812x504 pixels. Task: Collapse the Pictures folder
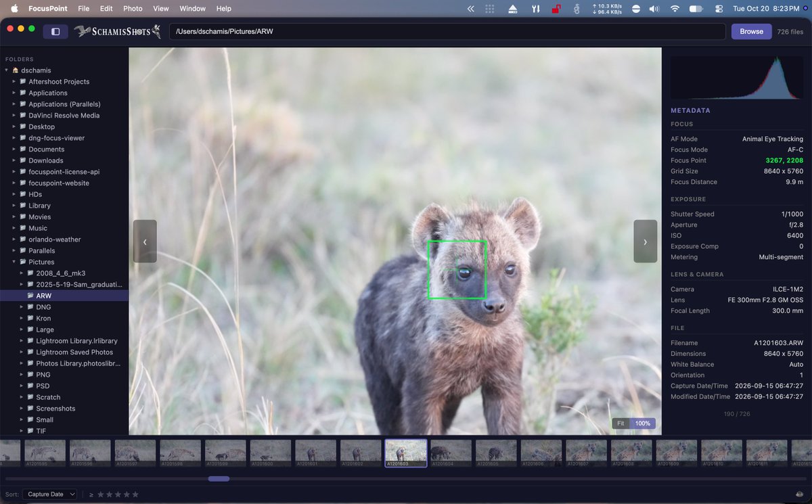(14, 262)
